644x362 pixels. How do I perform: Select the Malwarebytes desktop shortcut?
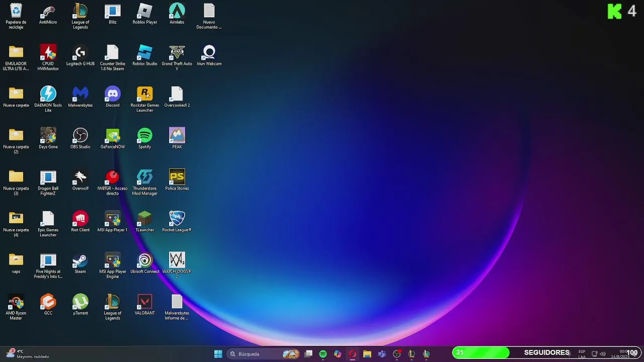coord(80,97)
